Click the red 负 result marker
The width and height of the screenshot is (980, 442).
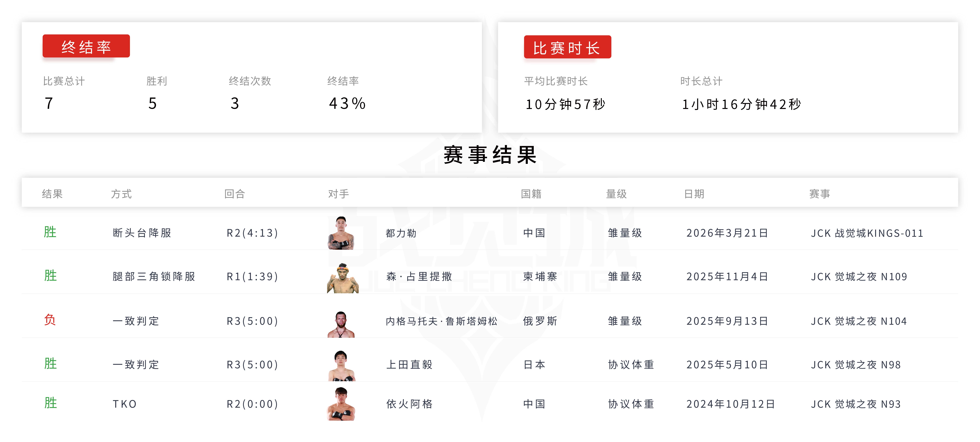50,320
